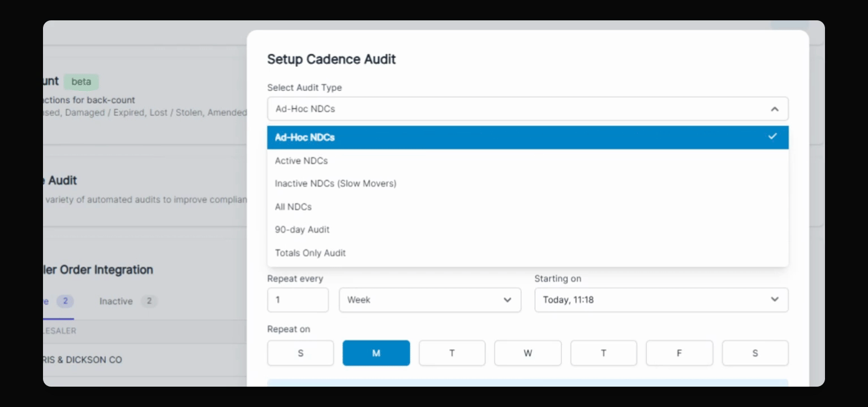Open the Week interval dropdown
The width and height of the screenshot is (868, 407).
pyautogui.click(x=430, y=300)
